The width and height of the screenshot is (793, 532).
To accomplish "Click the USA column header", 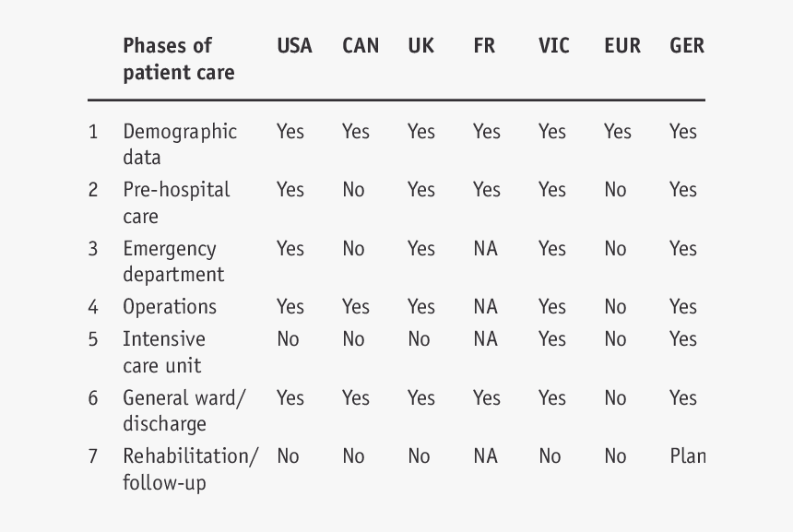I will click(x=294, y=46).
